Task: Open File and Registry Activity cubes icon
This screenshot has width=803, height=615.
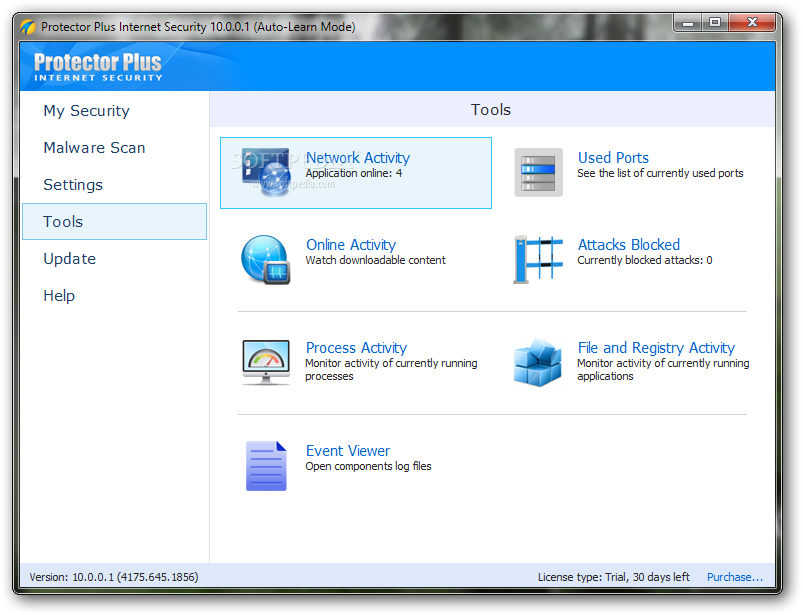Action: click(x=538, y=363)
